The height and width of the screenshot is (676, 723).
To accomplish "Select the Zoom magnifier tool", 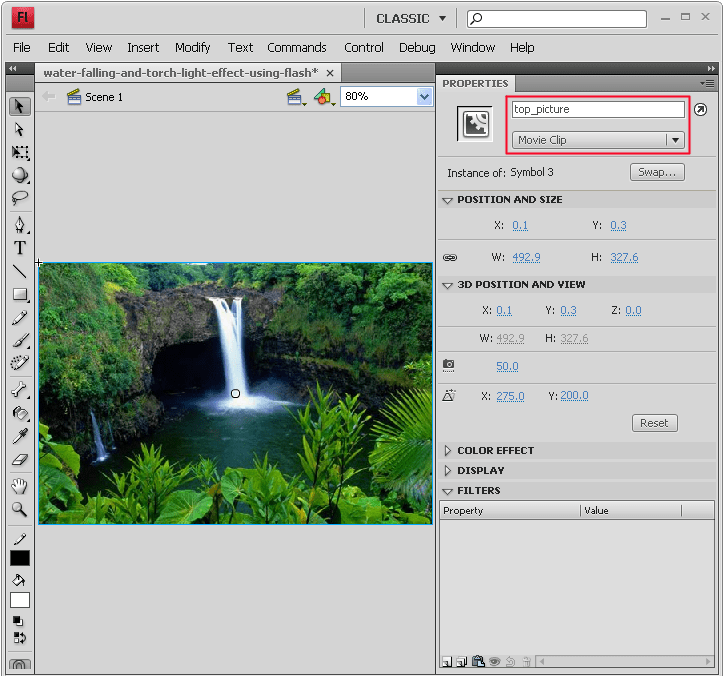I will pos(20,509).
